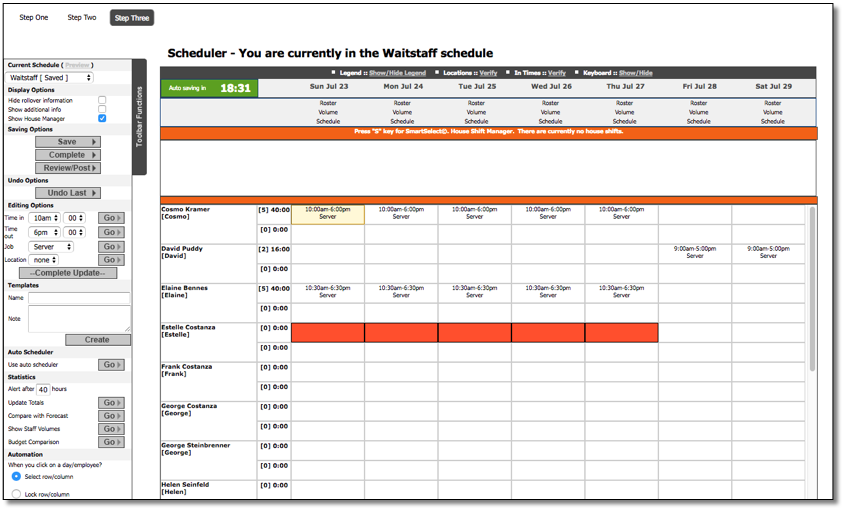The image size is (842, 509).
Task: Click the Go button for Time in
Action: point(111,217)
